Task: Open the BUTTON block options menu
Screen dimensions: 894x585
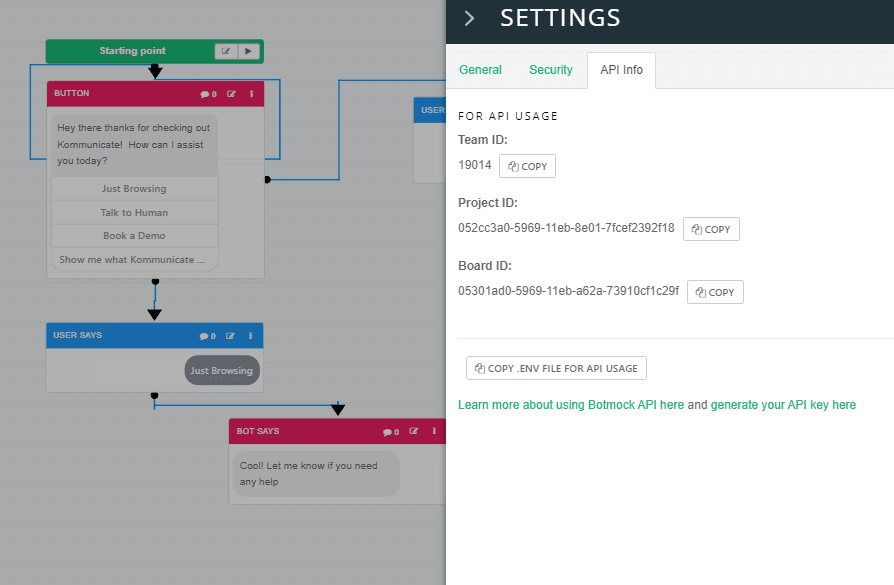Action: tap(251, 94)
